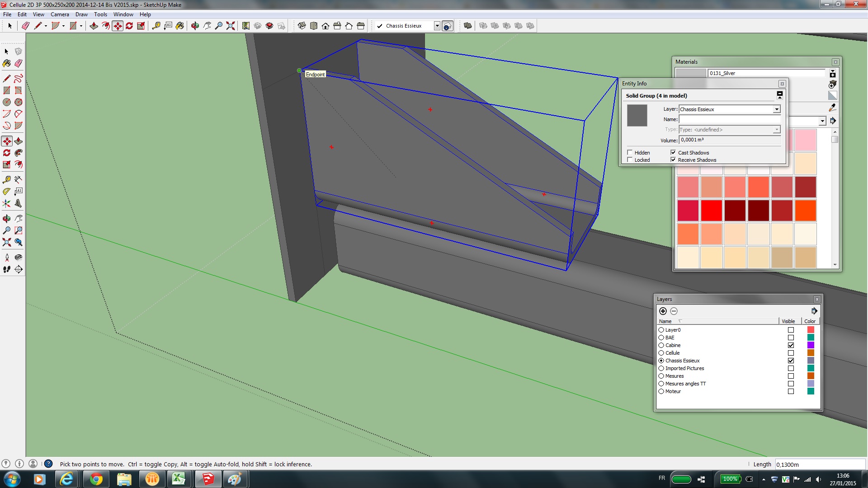Toggle visibility of the Cabine layer
The width and height of the screenshot is (868, 488).
pos(791,345)
